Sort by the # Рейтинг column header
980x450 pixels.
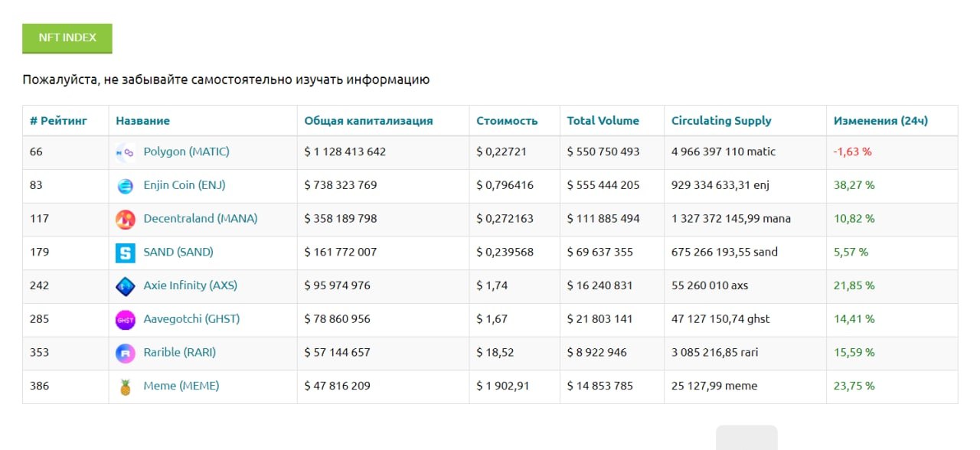coord(58,121)
